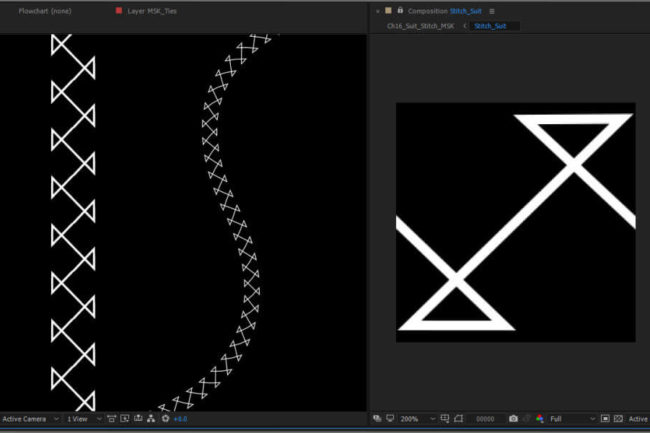The image size is (650, 433).
Task: Click the Show Channel RGB color icon
Action: [x=540, y=418]
